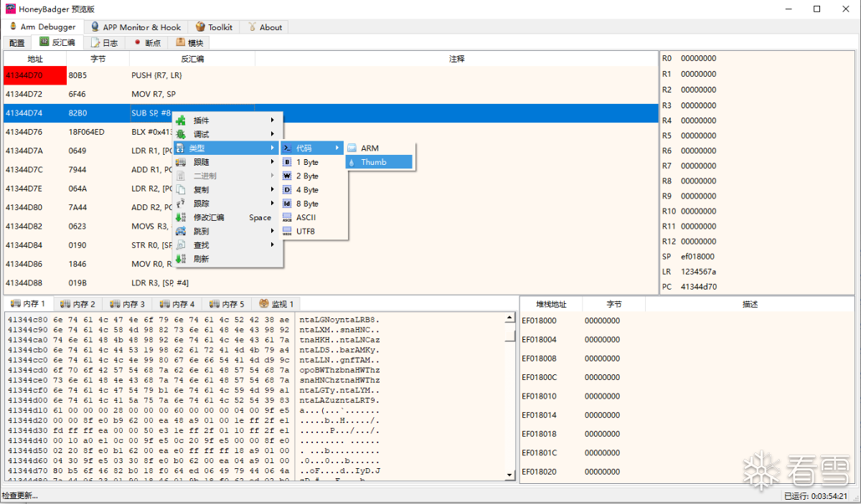The height and width of the screenshot is (504, 861).
Task: Open the About tab
Action: (x=265, y=27)
